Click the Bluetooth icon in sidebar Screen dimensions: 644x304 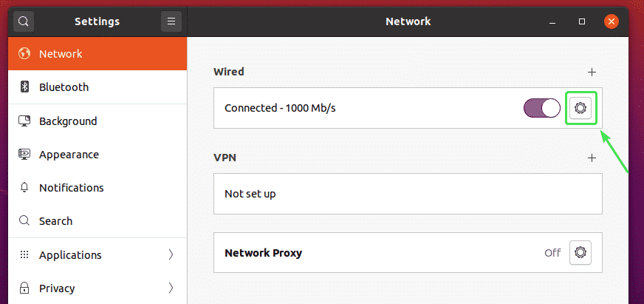pos(24,87)
